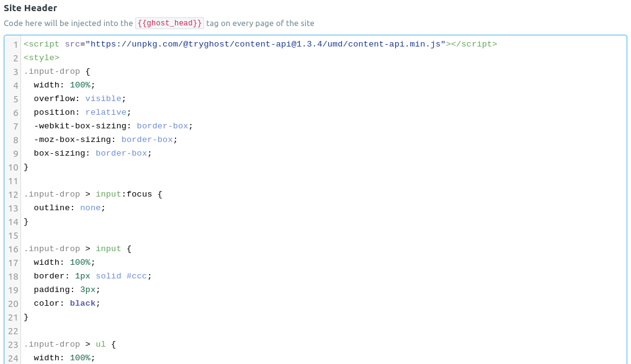The width and height of the screenshot is (631, 364).
Task: Click 'outline: none;' on line 13
Action: (x=69, y=208)
